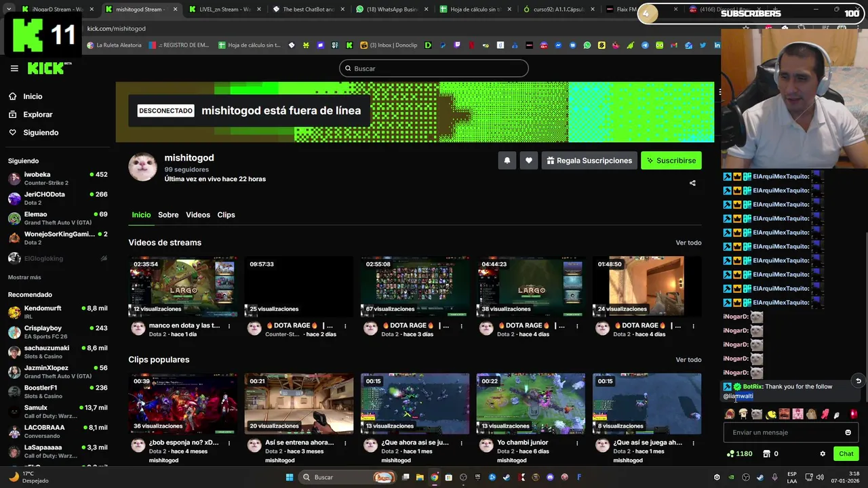Open the chat shop store icon
This screenshot has width=868, height=488.
767,454
